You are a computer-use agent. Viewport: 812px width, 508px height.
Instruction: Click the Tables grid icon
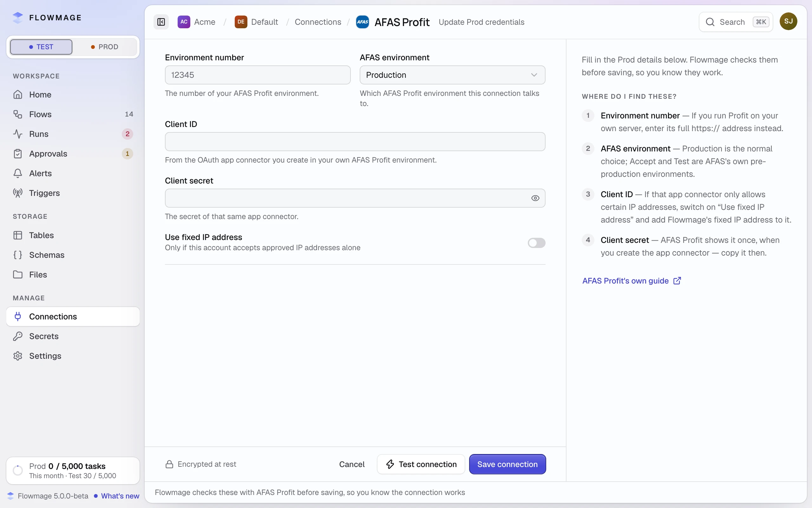18,235
